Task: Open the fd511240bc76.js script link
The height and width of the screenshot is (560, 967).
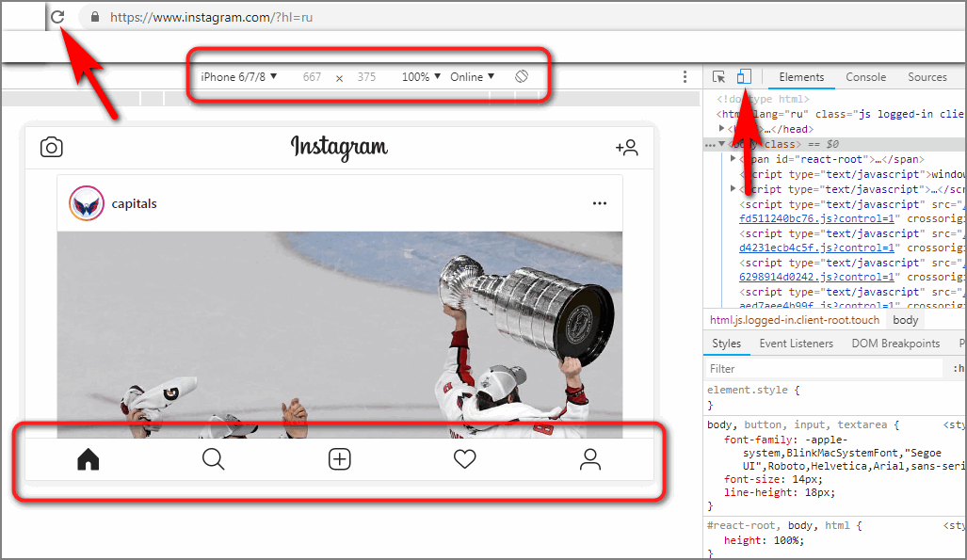Action: pyautogui.click(x=816, y=219)
